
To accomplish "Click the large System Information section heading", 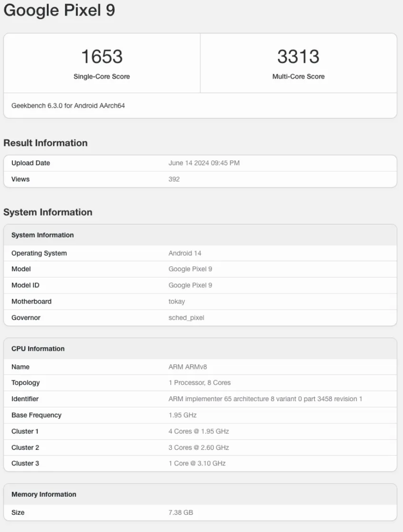I will click(x=48, y=212).
